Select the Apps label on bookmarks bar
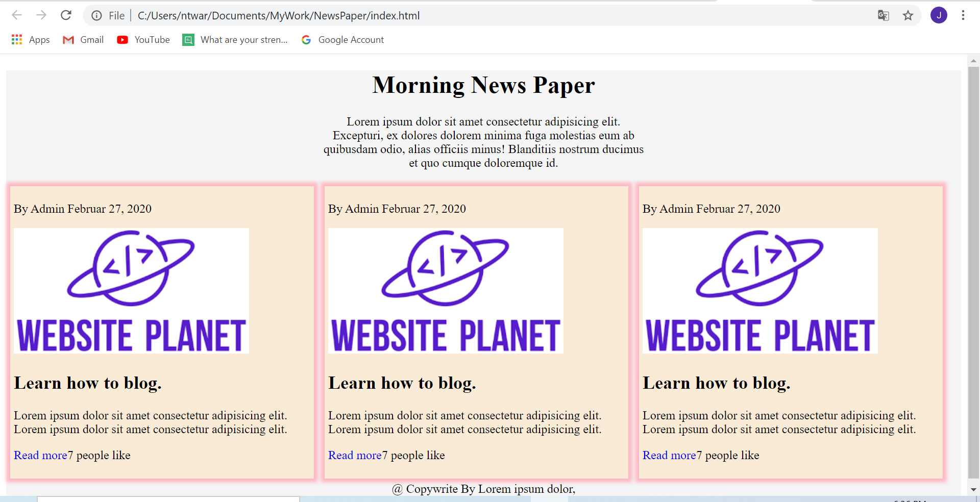Image resolution: width=980 pixels, height=502 pixels. click(x=39, y=40)
